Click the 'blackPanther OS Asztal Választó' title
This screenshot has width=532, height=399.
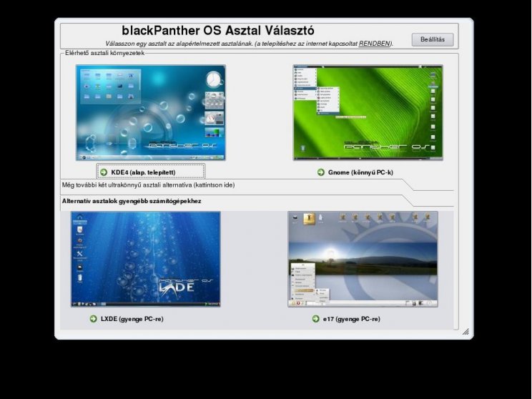tap(218, 31)
